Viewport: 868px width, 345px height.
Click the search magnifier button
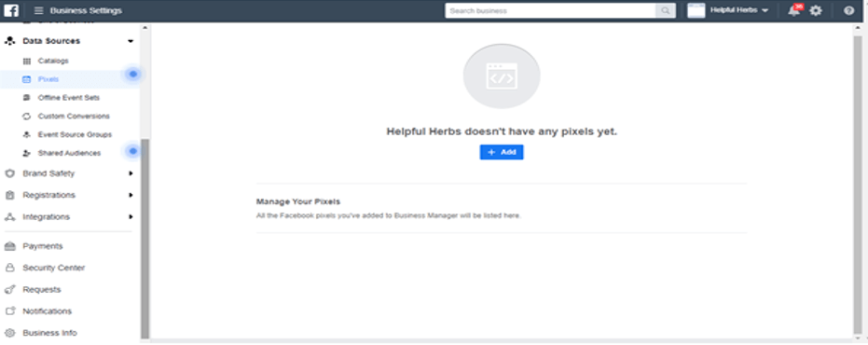point(666,10)
